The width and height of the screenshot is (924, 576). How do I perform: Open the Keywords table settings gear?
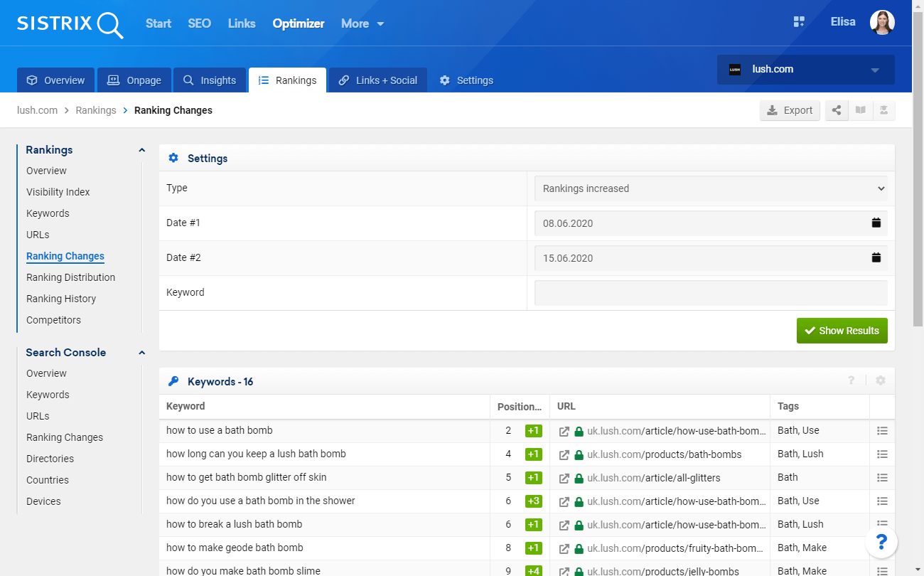881,380
